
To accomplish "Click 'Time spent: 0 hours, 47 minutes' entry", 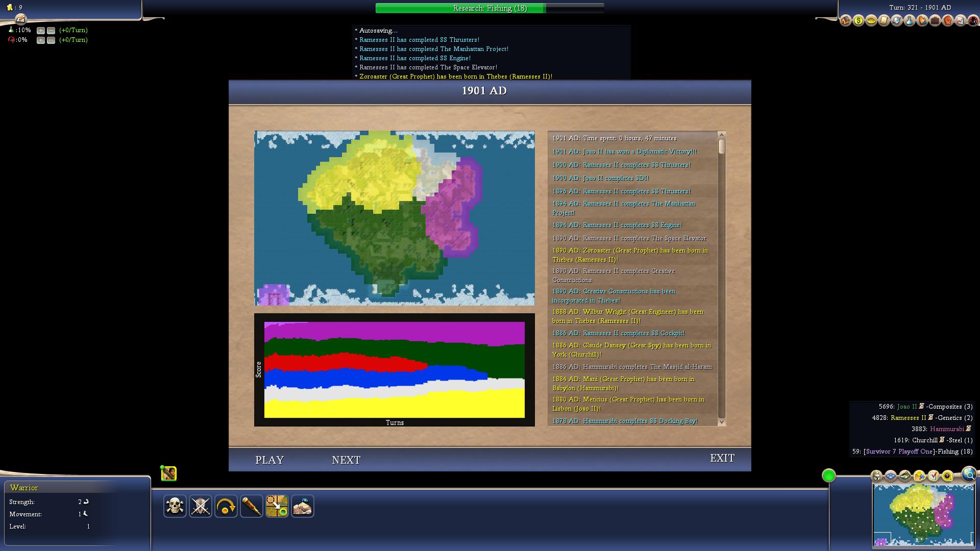I will 614,138.
